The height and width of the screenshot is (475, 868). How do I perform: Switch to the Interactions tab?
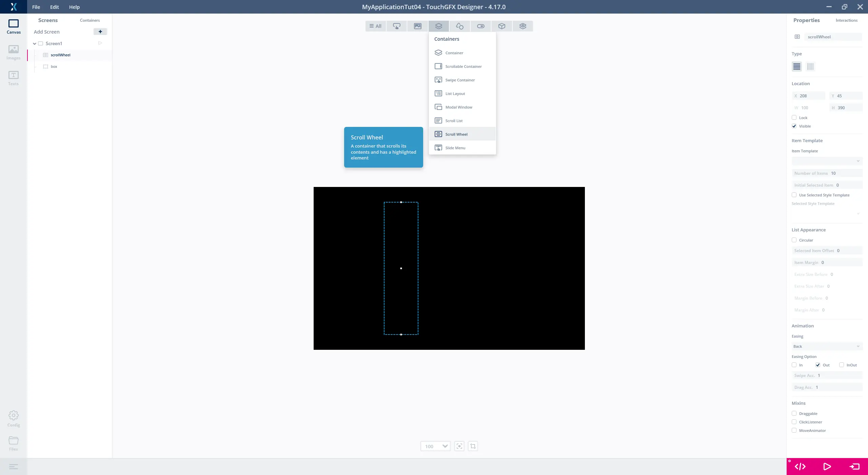[846, 20]
